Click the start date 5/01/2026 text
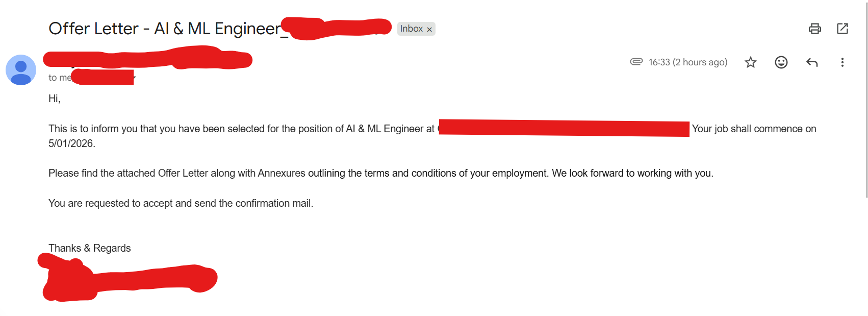The height and width of the screenshot is (316, 868). point(71,143)
